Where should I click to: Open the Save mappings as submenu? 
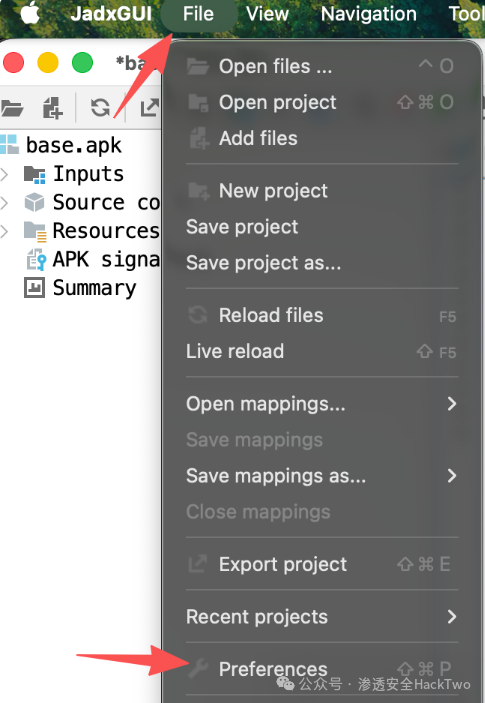pyautogui.click(x=322, y=476)
